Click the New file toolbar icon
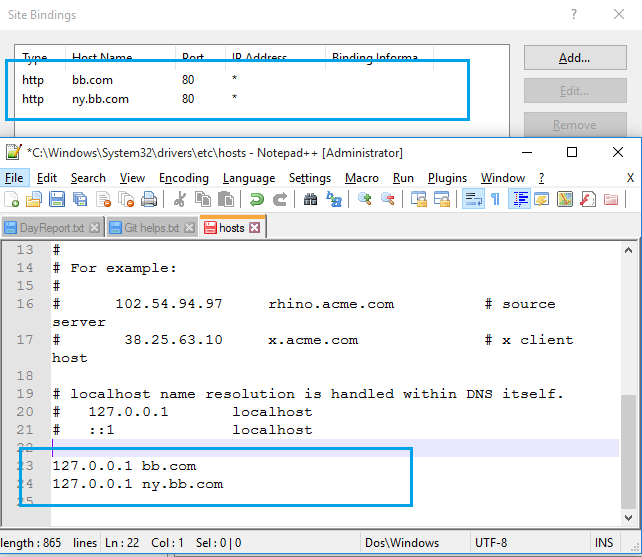The image size is (642, 557). pos(11,199)
